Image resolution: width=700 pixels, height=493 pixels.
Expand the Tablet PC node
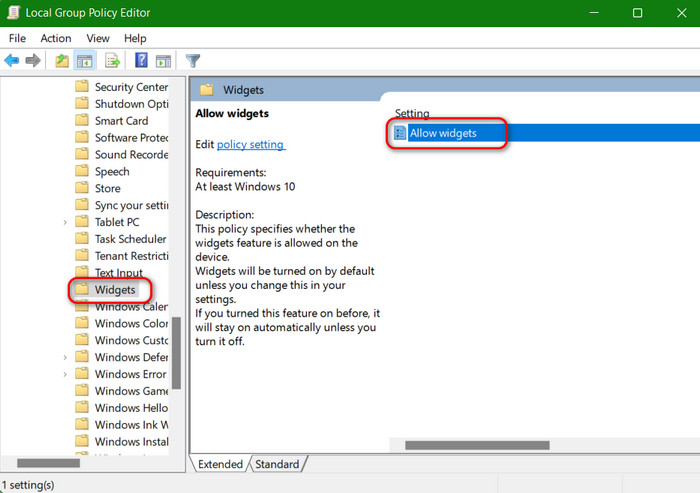coord(65,222)
